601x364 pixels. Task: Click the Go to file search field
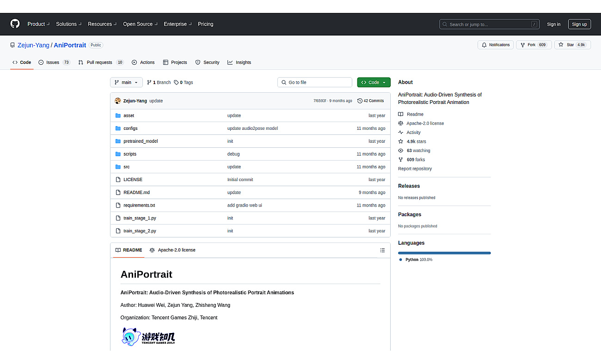pyautogui.click(x=315, y=82)
